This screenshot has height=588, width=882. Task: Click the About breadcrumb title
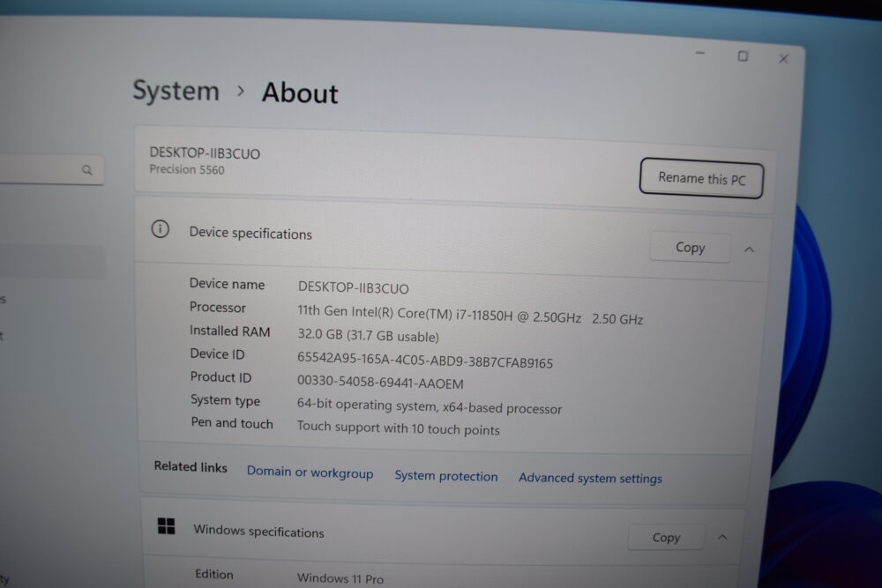tap(300, 93)
